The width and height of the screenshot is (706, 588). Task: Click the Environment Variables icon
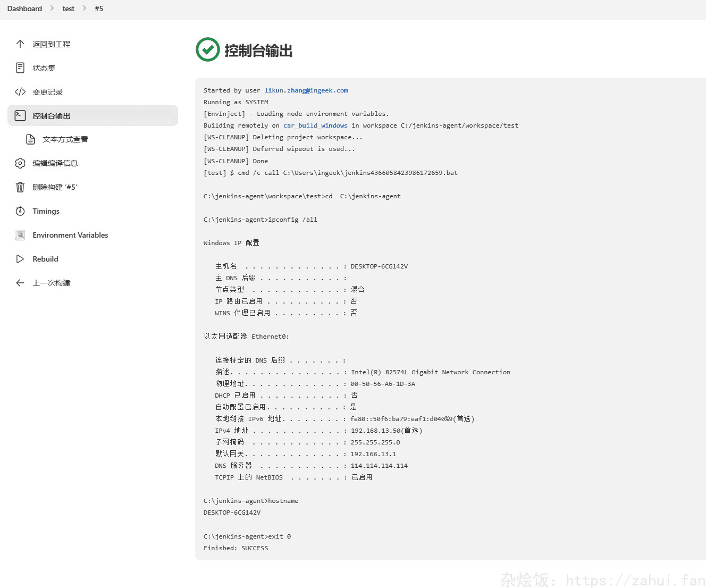tap(20, 235)
